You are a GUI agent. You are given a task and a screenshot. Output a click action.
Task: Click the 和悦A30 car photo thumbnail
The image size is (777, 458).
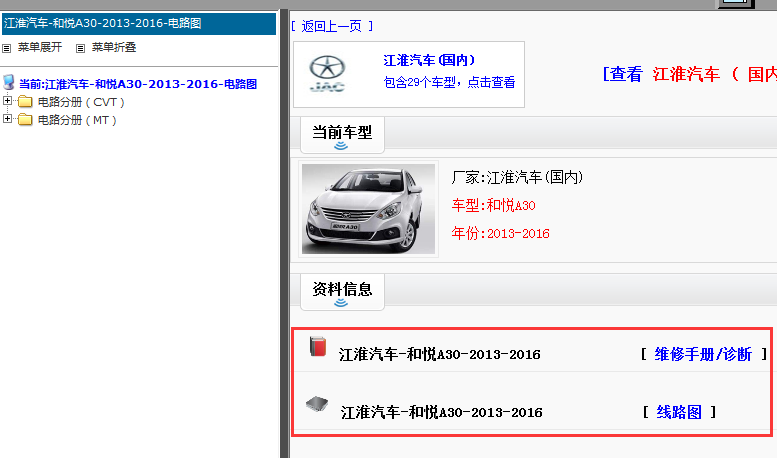(369, 209)
